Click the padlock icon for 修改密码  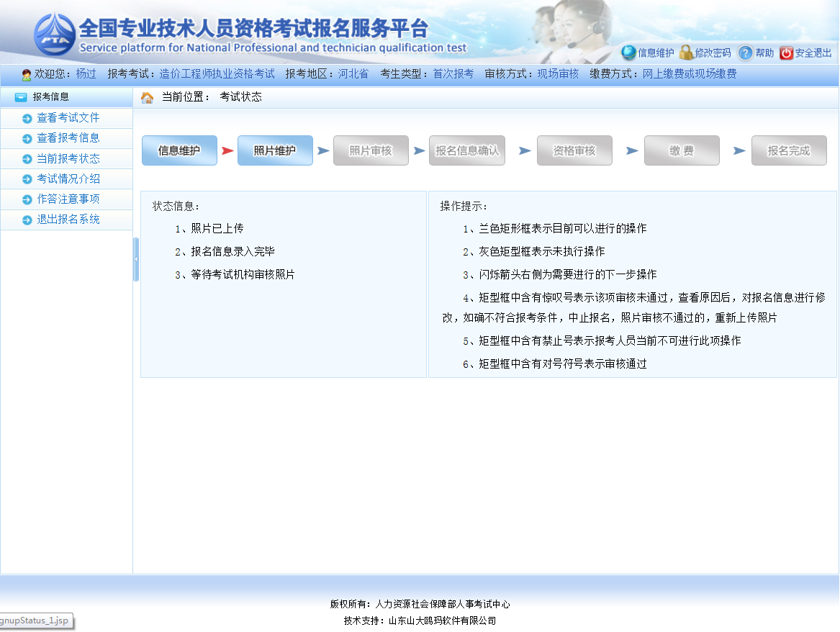point(686,53)
